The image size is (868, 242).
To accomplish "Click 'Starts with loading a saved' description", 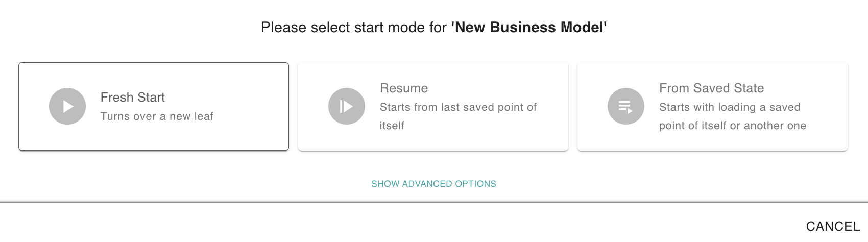I will (730, 107).
